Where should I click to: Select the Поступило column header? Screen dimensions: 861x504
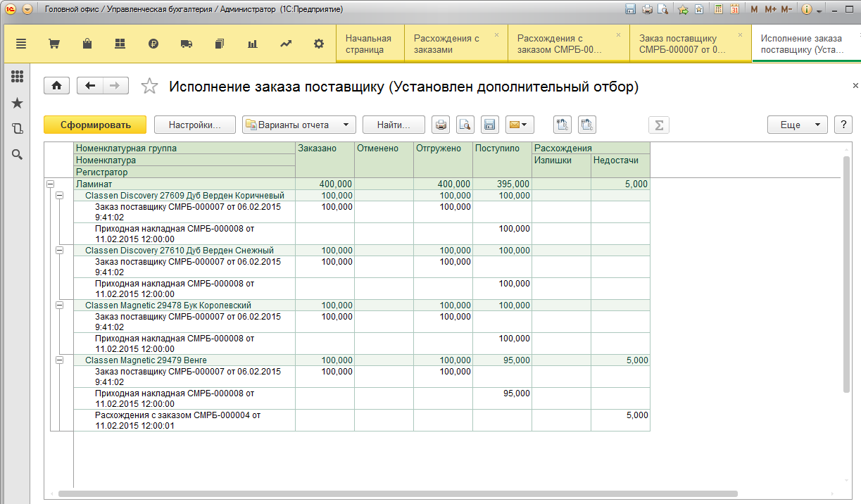point(502,160)
